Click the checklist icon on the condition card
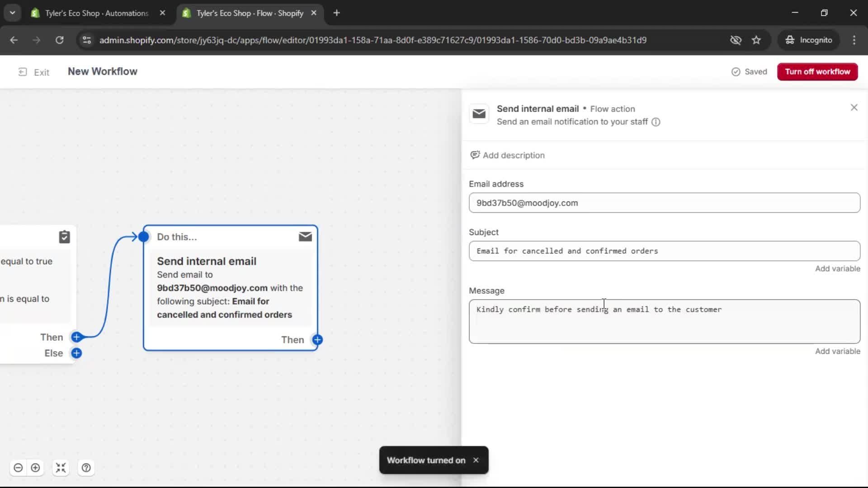Image resolution: width=868 pixels, height=488 pixels. click(65, 236)
